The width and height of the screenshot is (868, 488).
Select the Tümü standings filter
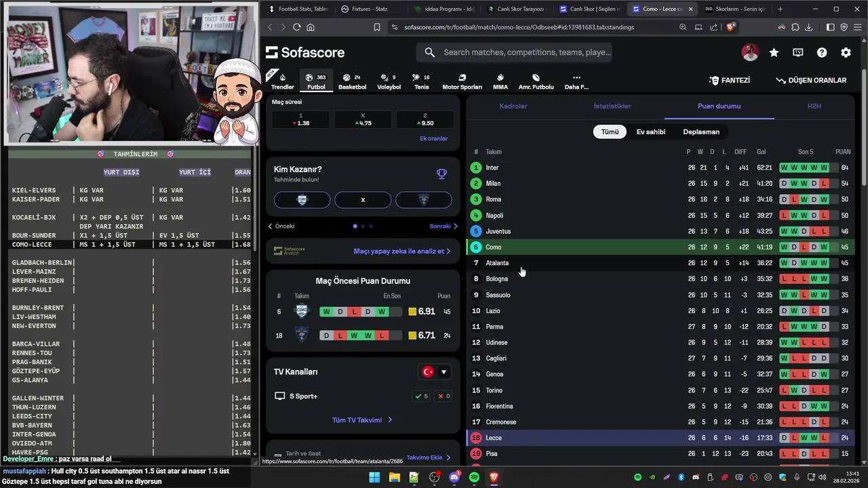pyautogui.click(x=610, y=131)
